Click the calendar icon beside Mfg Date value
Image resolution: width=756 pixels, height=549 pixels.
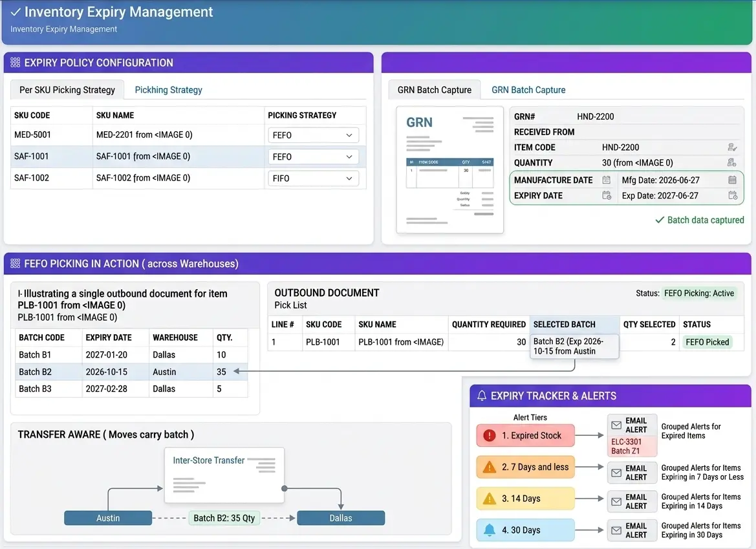(x=732, y=180)
